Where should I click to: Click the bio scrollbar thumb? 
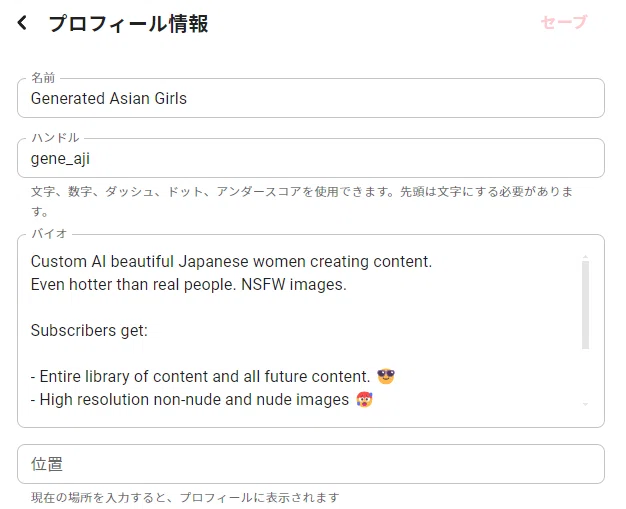[585, 305]
